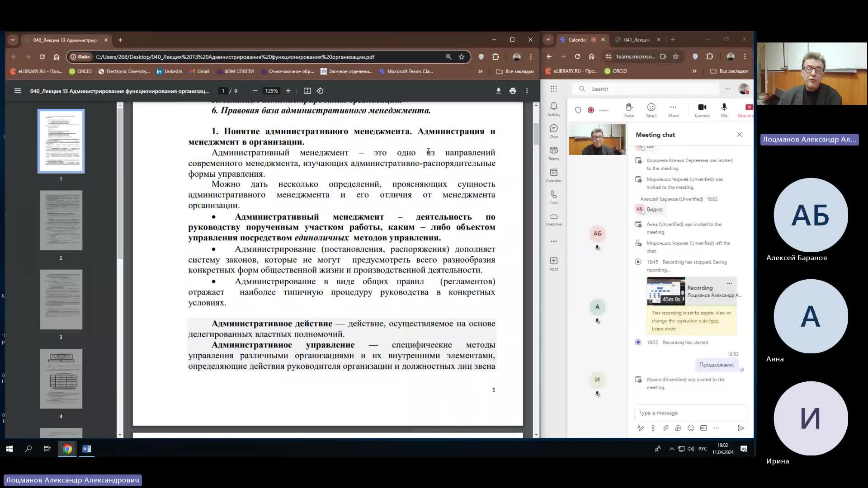Select page 4 thumbnail
Screen dimensions: 868x488
click(x=61, y=379)
